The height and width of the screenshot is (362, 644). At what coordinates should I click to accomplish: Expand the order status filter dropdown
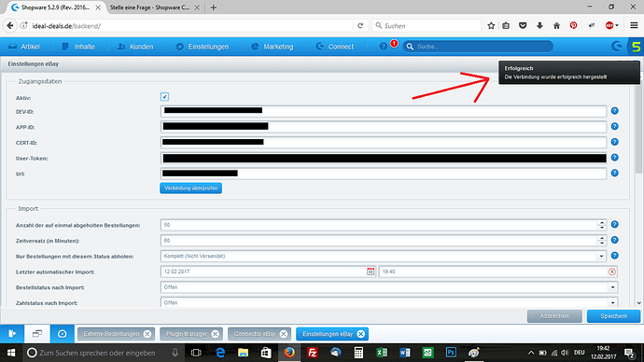(x=601, y=257)
